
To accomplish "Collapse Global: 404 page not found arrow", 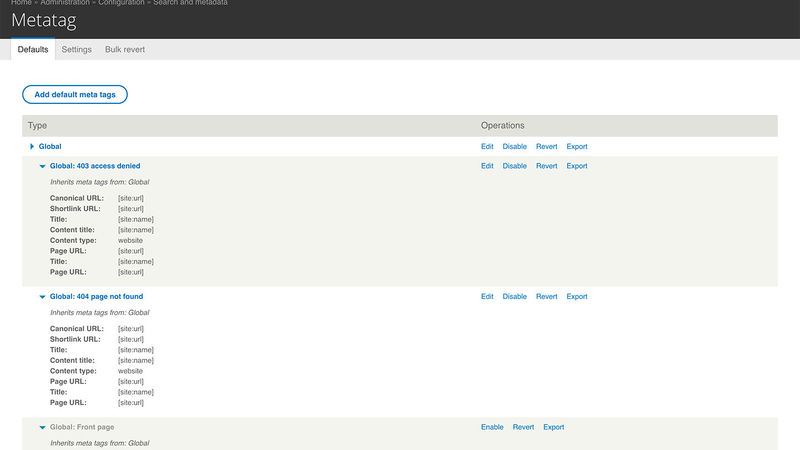I will coord(42,297).
